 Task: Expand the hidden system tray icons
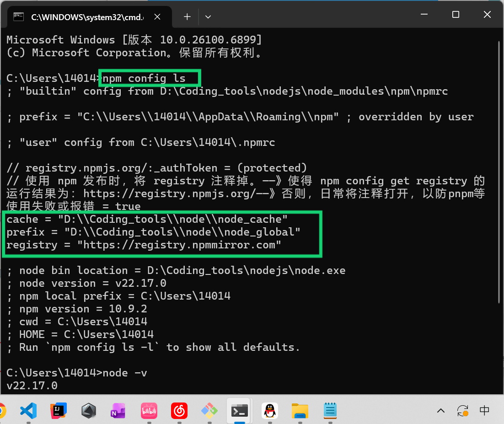pyautogui.click(x=440, y=411)
